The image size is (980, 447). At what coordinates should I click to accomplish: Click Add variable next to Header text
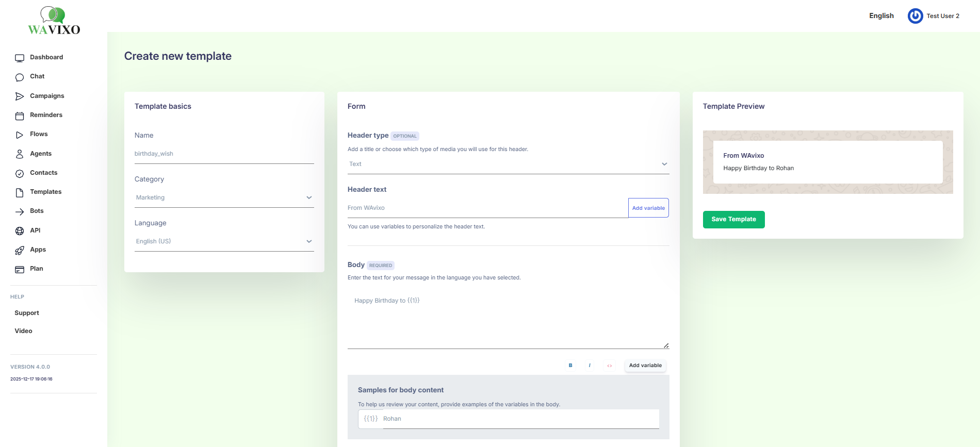point(648,208)
